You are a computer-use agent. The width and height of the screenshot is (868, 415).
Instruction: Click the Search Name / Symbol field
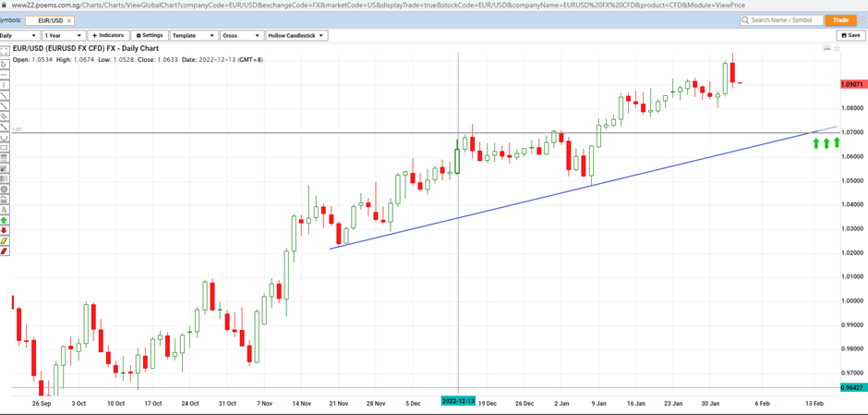(785, 19)
